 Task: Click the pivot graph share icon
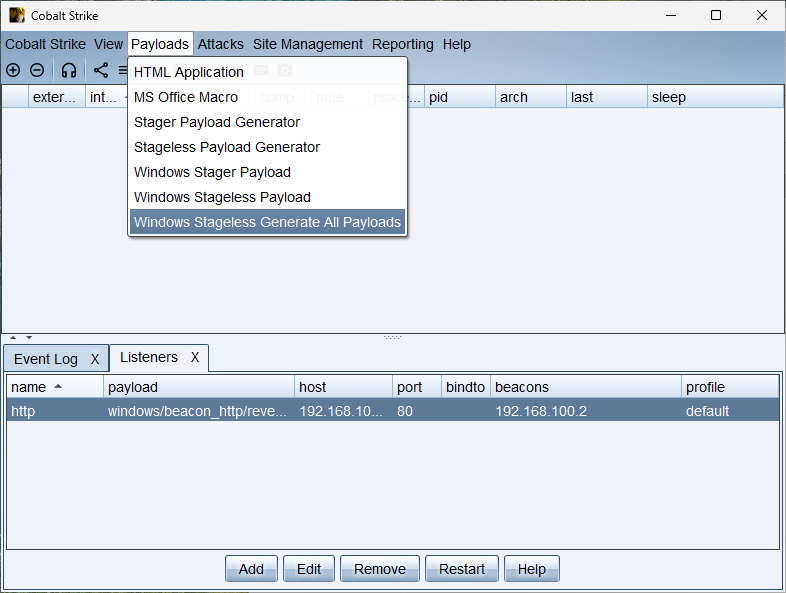[101, 70]
